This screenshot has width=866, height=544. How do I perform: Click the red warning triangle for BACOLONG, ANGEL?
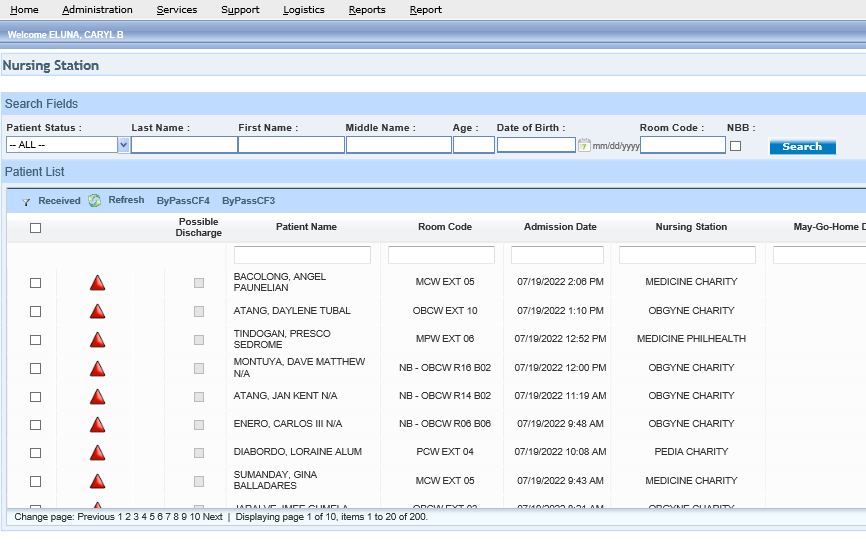pyautogui.click(x=97, y=283)
